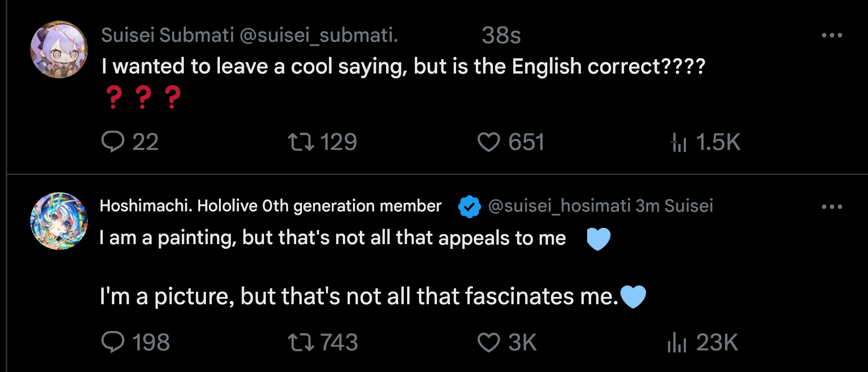The image size is (868, 372).
Task: Open the @suisei_hosimati handle link
Action: click(x=559, y=206)
